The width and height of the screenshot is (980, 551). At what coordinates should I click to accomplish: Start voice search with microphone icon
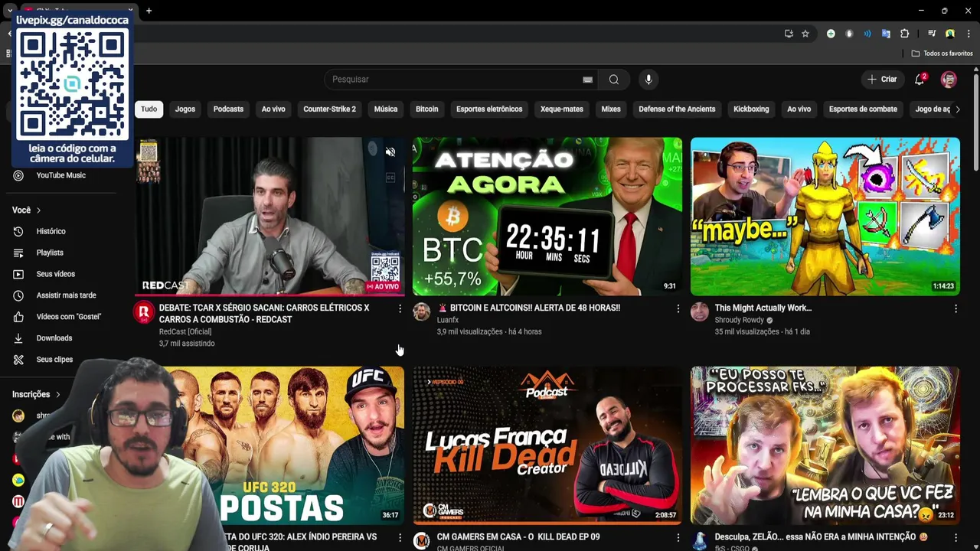coord(648,80)
